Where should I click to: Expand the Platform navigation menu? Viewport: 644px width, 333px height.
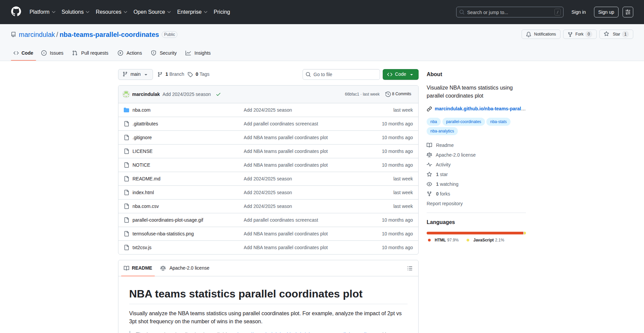(42, 12)
